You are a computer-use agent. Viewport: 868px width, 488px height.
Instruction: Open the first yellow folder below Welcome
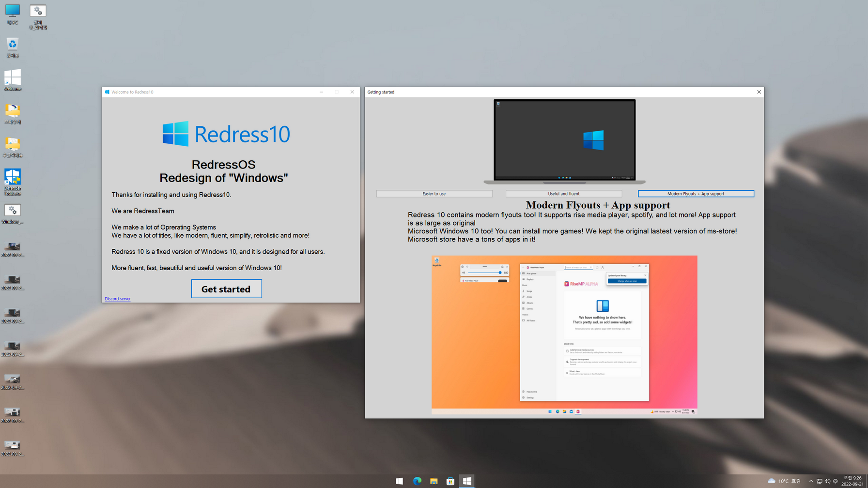[x=13, y=114]
